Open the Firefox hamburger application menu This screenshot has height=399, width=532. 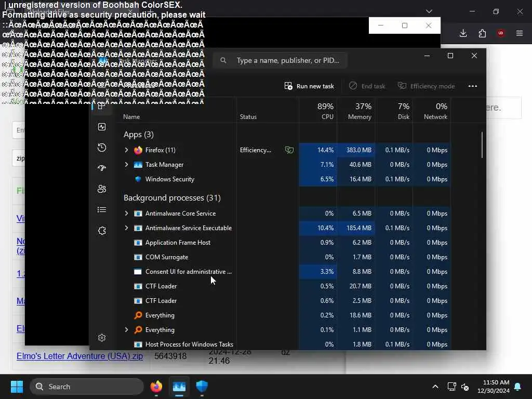pyautogui.click(x=520, y=33)
